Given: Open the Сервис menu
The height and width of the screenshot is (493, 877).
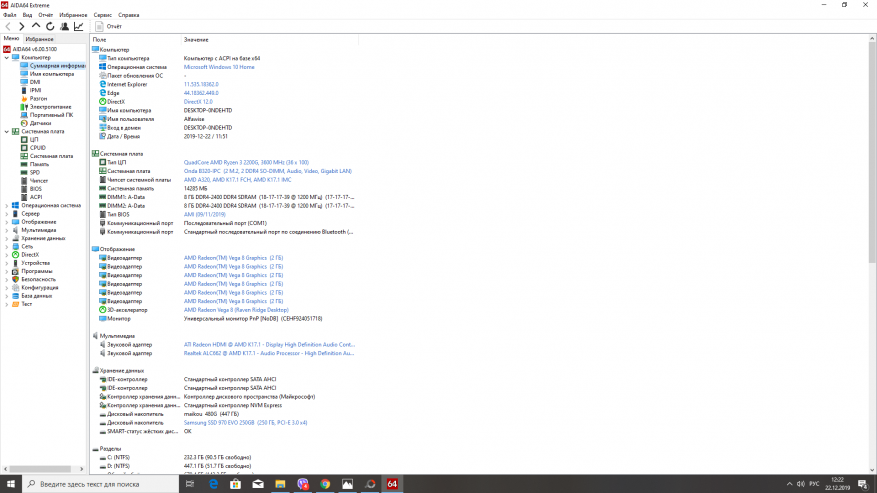Looking at the screenshot, I should tap(102, 15).
